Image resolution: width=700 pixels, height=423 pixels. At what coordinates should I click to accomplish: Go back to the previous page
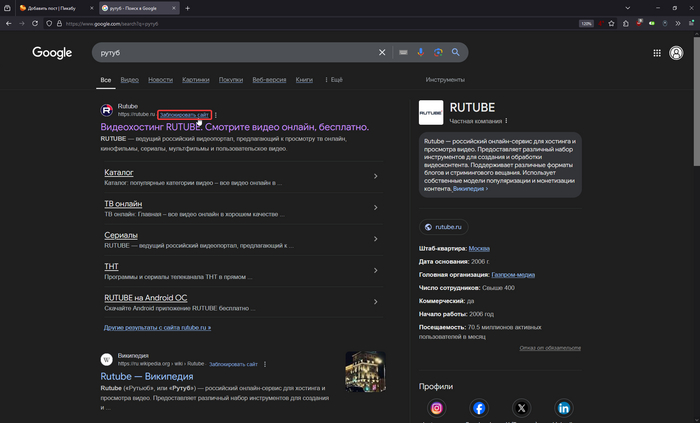(x=8, y=24)
